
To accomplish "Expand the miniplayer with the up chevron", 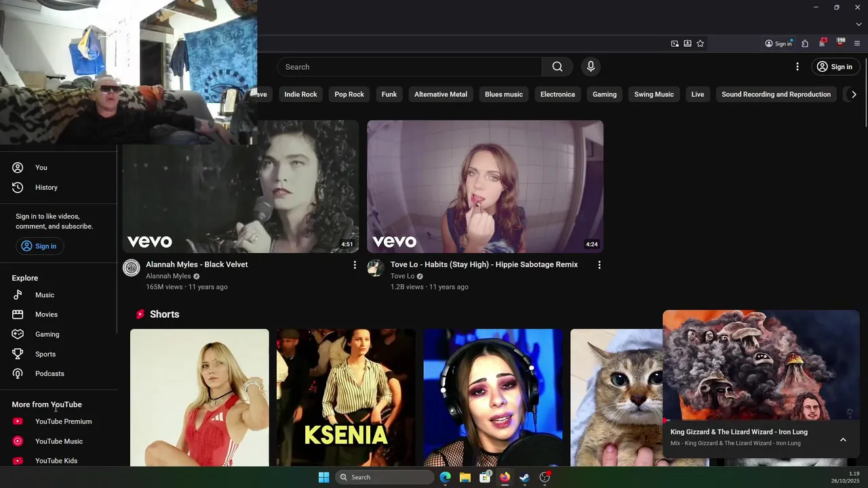I will [843, 440].
